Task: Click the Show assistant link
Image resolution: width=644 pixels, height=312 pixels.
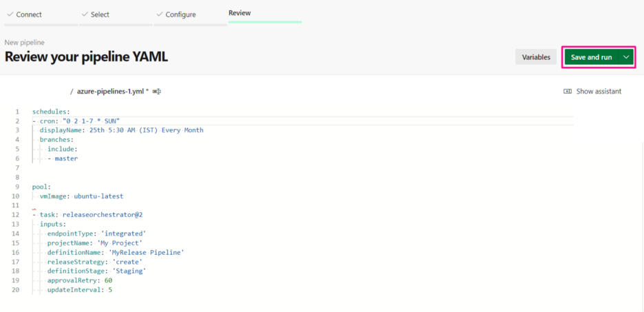Action: click(599, 91)
